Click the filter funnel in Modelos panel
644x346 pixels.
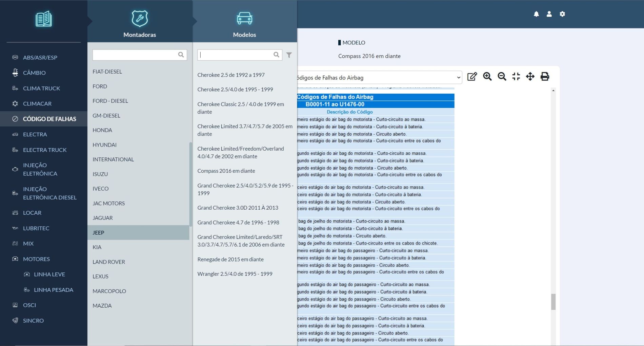pos(289,55)
